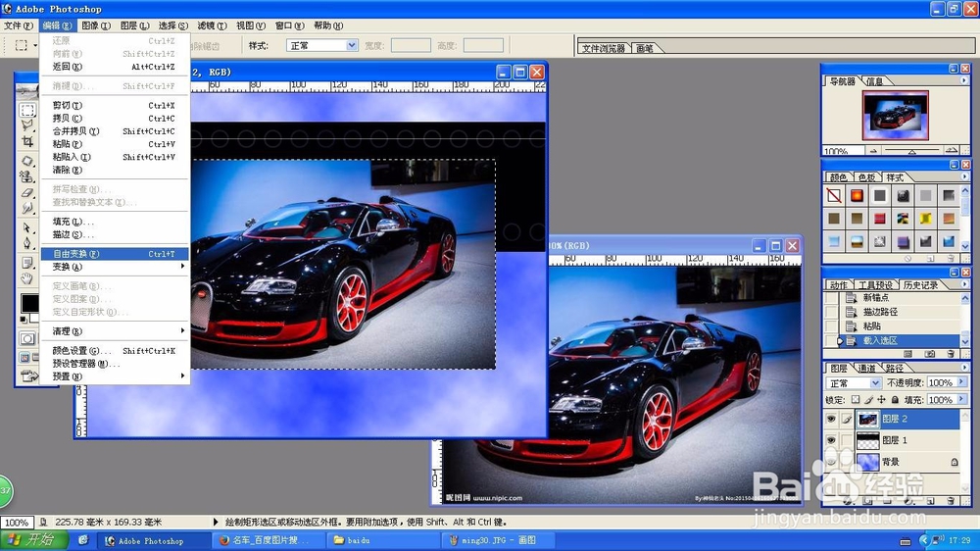Hide 图层 1 layer visibility eye
Image resolution: width=980 pixels, height=551 pixels.
tap(831, 440)
